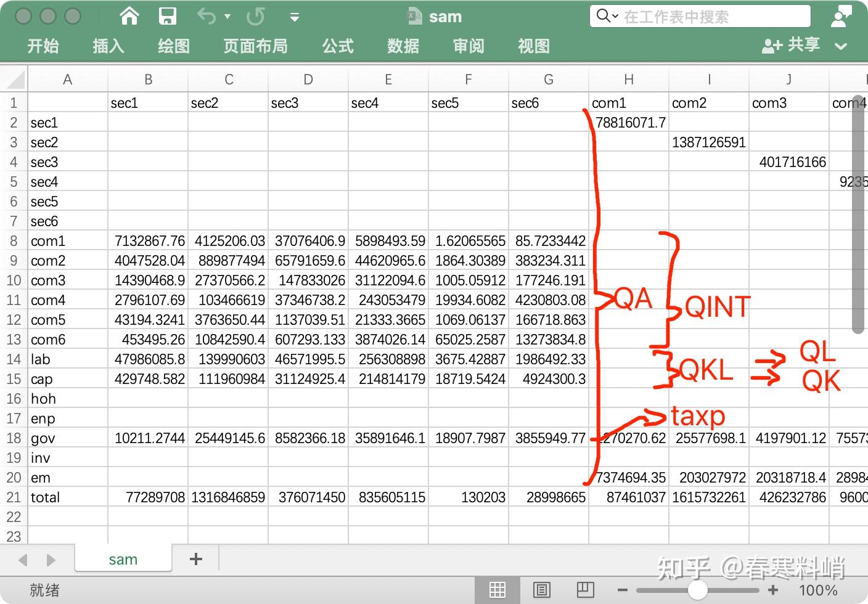Click the Home icon in title bar
Viewport: 868px width, 604px height.
(x=129, y=16)
